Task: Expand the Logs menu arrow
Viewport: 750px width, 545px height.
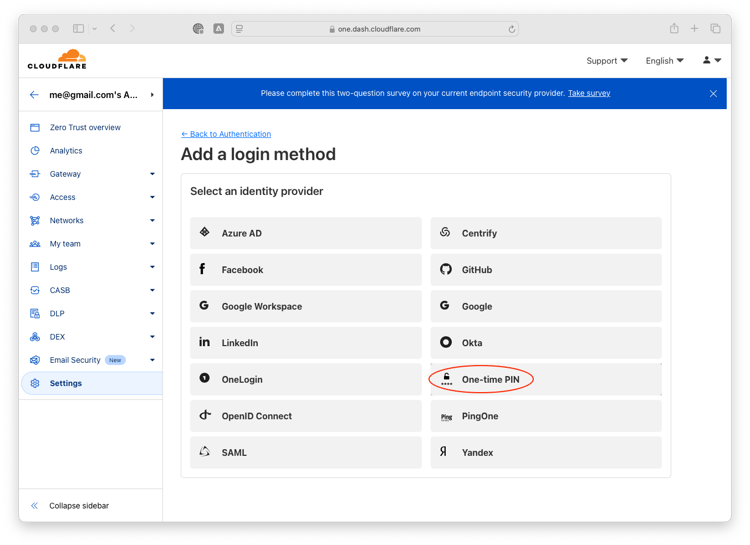Action: tap(152, 267)
